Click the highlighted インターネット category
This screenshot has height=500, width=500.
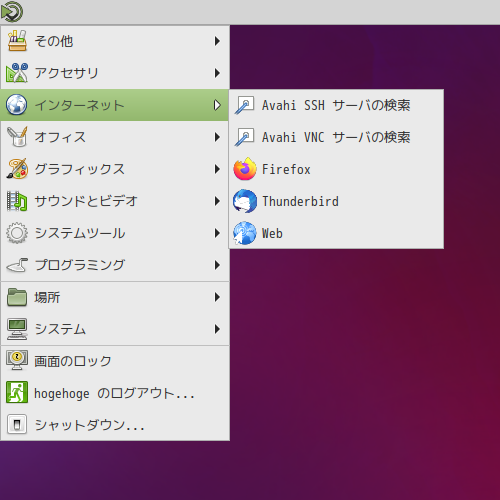(115, 105)
